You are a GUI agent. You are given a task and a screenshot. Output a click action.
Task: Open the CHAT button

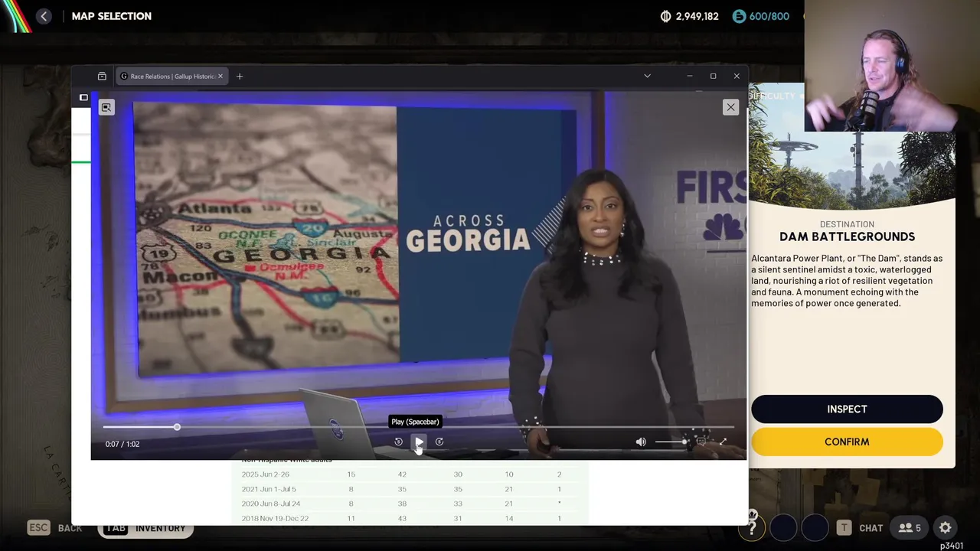[861, 528]
